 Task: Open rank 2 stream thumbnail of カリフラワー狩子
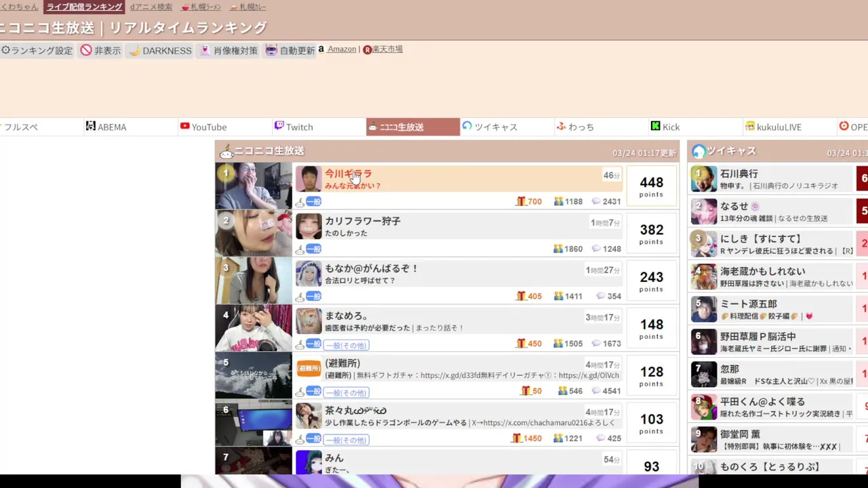click(254, 233)
